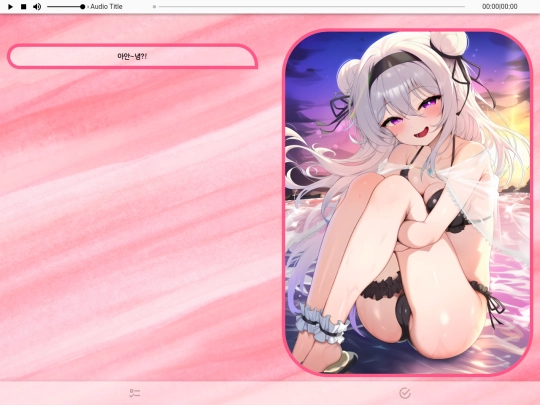Adjust the volume slider knob
This screenshot has height=405, width=540.
tap(82, 7)
